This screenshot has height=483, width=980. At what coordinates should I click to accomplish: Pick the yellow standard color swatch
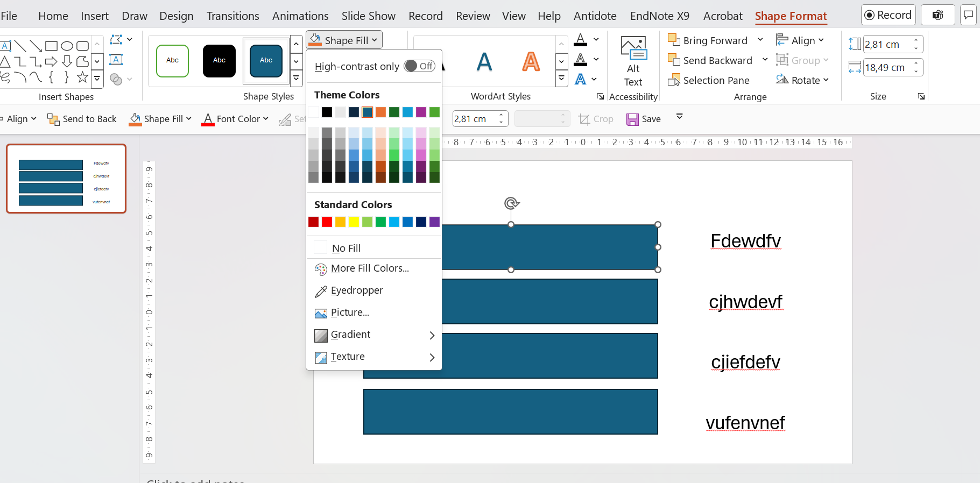(x=354, y=222)
